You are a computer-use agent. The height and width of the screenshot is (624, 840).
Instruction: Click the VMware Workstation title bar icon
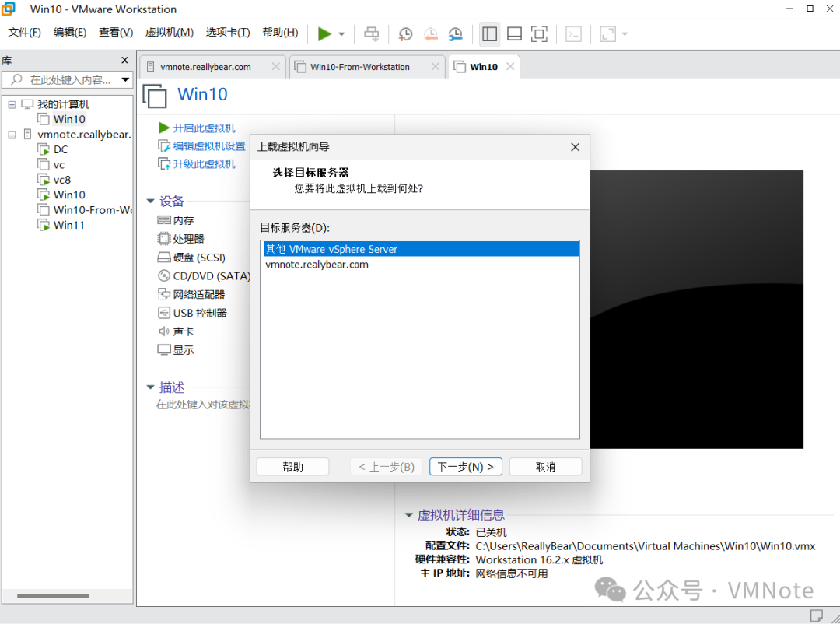[9, 9]
